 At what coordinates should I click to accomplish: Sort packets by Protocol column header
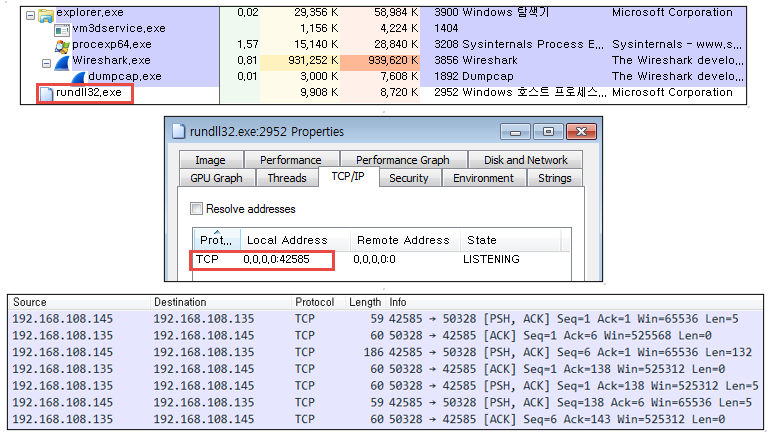[x=314, y=302]
